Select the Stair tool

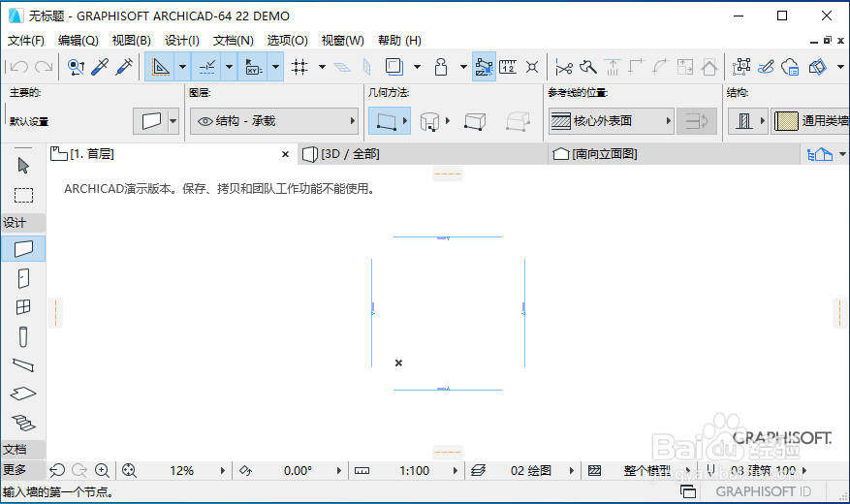tap(23, 423)
